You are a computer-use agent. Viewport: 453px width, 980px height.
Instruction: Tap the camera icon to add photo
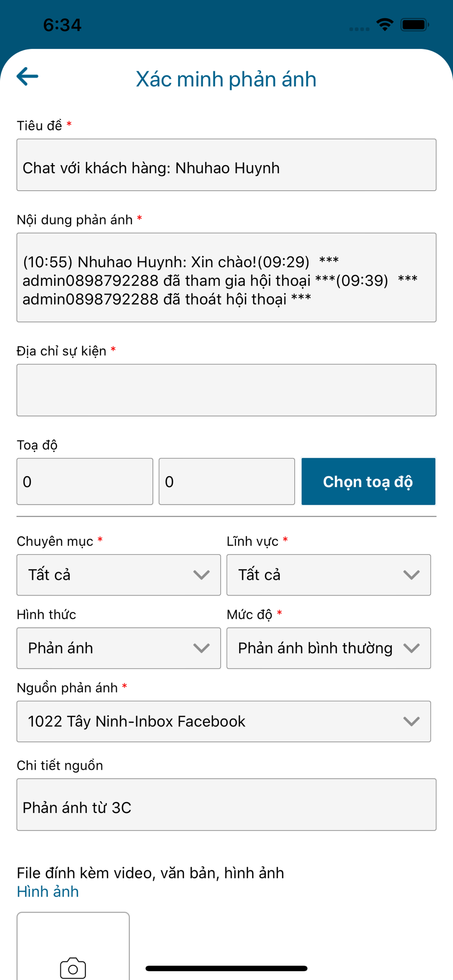click(73, 968)
